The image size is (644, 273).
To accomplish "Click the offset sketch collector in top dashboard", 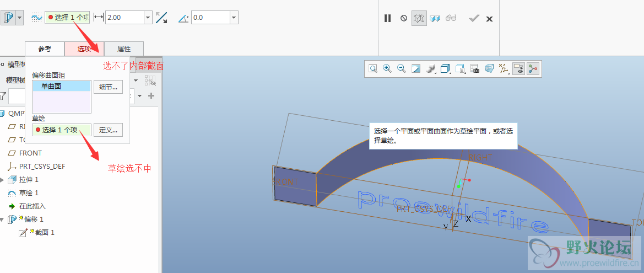I will (67, 17).
